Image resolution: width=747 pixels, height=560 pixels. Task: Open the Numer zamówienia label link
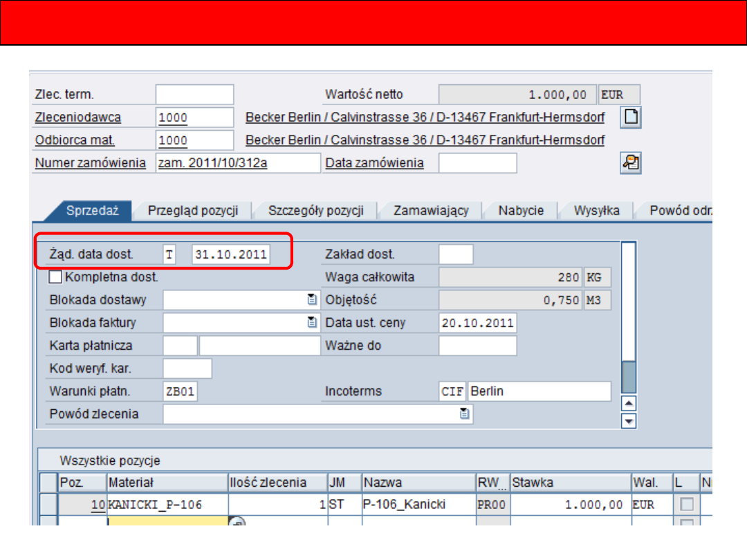91,163
